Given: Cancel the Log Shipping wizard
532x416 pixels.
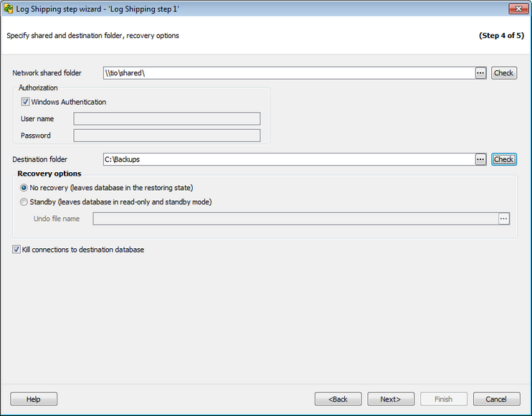Looking at the screenshot, I should [496, 399].
